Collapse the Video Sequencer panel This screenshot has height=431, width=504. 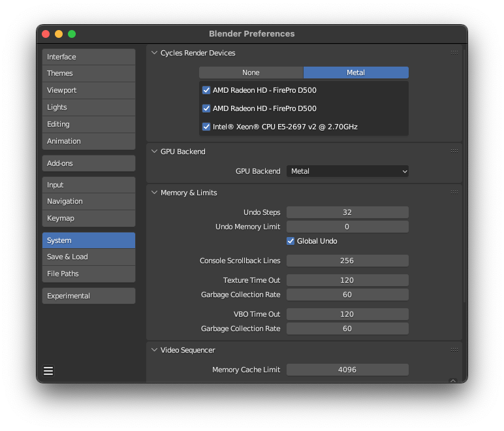(x=154, y=350)
